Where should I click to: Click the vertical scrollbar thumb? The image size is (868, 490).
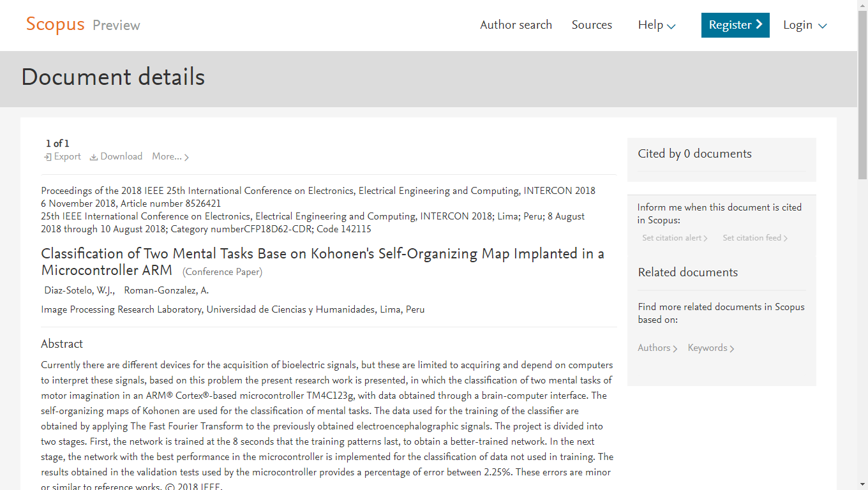[x=862, y=95]
